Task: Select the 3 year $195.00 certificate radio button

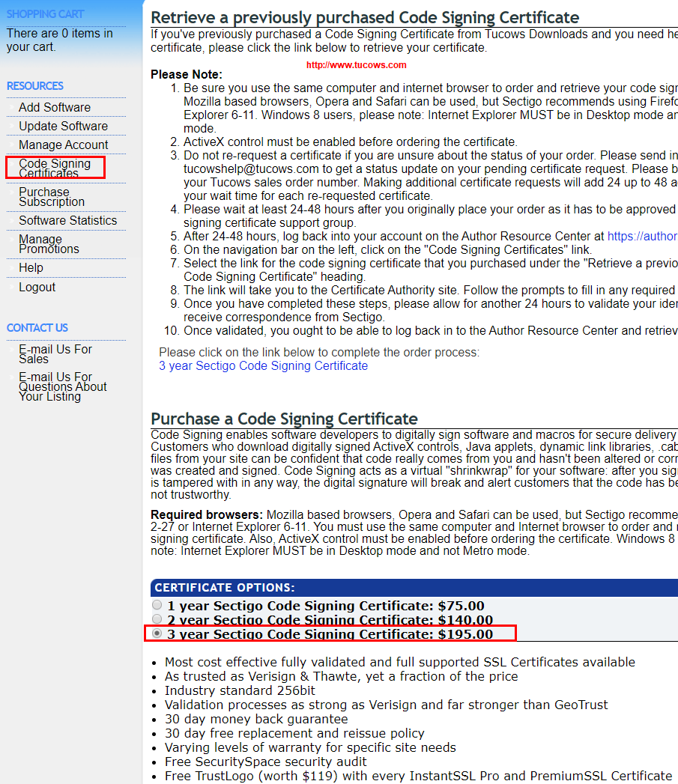Action: 157,633
